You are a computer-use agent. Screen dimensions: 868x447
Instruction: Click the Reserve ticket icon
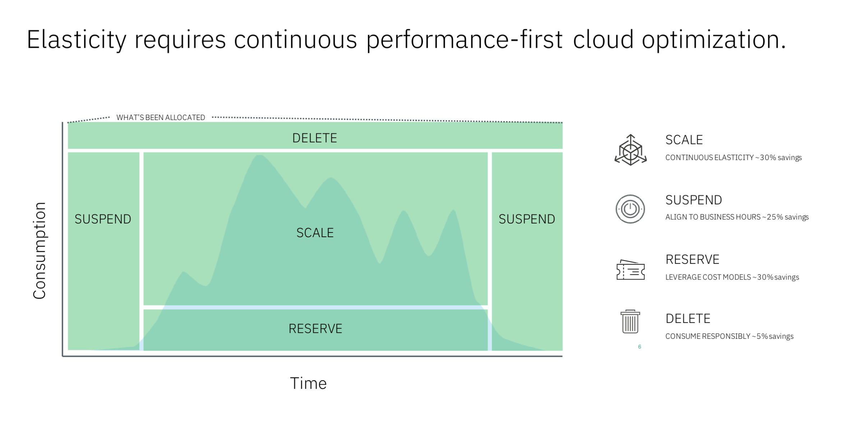pos(630,270)
